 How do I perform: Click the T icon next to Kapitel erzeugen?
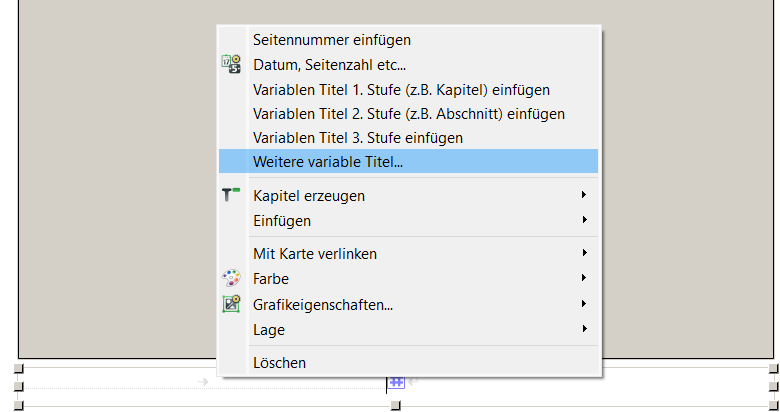tap(231, 194)
